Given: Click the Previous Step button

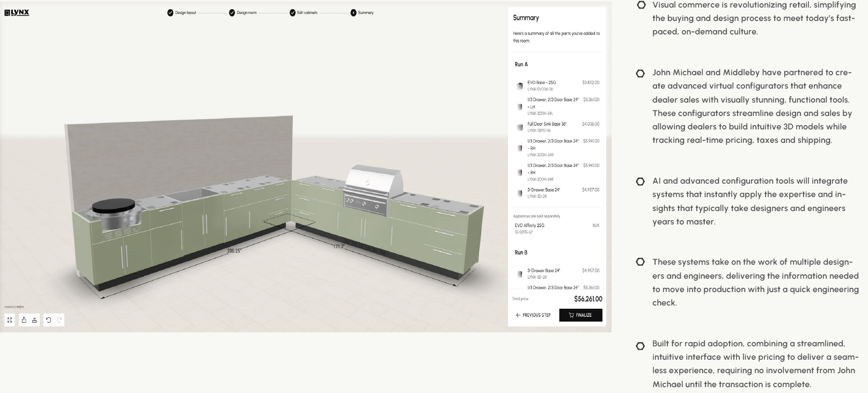Looking at the screenshot, I should [533, 315].
